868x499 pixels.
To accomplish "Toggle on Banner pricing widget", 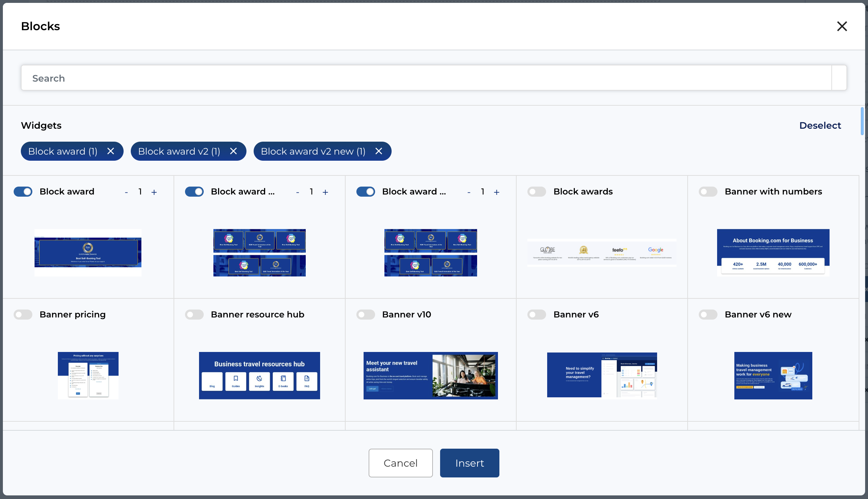I will click(x=23, y=315).
